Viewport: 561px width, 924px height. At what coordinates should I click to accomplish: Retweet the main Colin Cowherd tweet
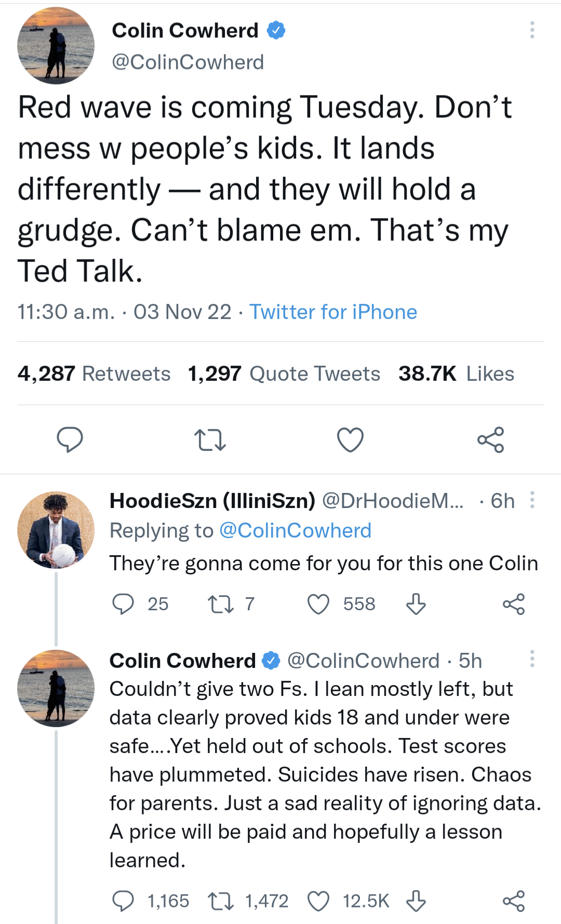(x=210, y=439)
